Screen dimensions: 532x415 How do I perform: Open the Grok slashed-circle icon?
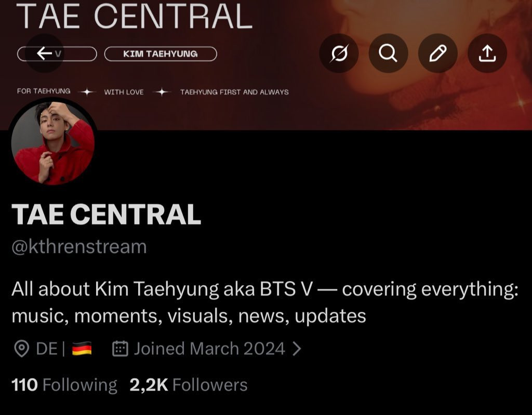pyautogui.click(x=339, y=53)
